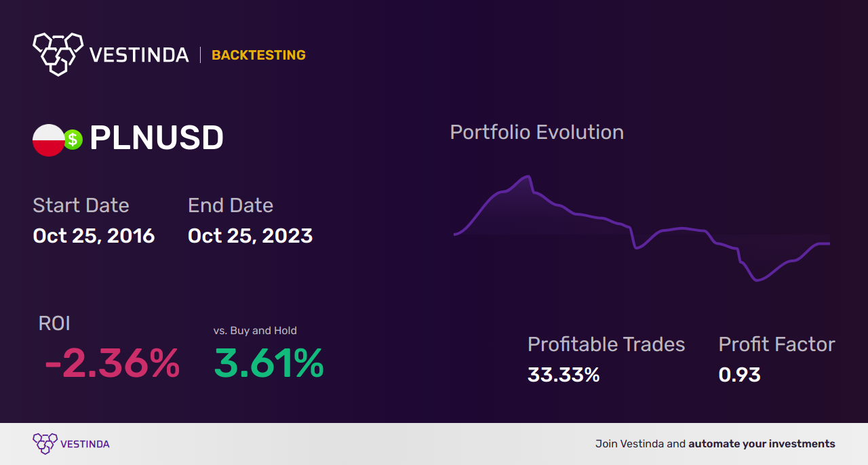Open the BACKTESTING label in header
This screenshot has width=868, height=465.
point(258,55)
